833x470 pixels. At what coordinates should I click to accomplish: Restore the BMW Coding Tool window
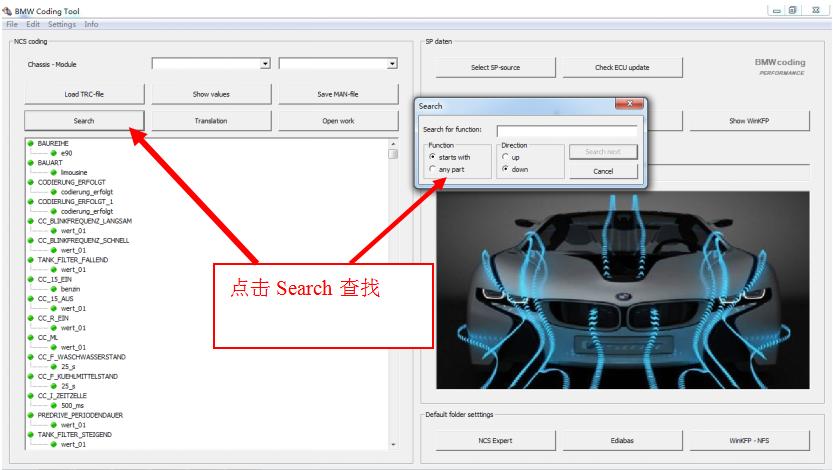pos(793,10)
